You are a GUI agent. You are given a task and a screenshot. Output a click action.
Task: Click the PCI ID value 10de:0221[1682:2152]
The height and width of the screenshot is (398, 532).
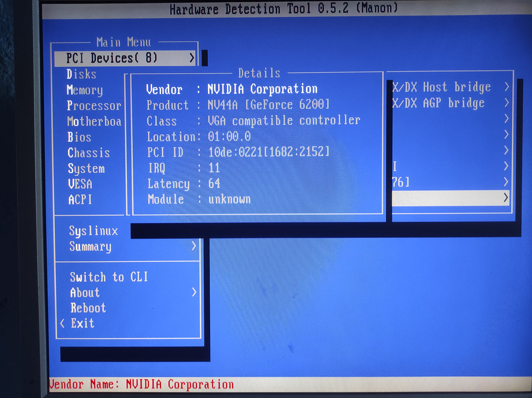269,152
